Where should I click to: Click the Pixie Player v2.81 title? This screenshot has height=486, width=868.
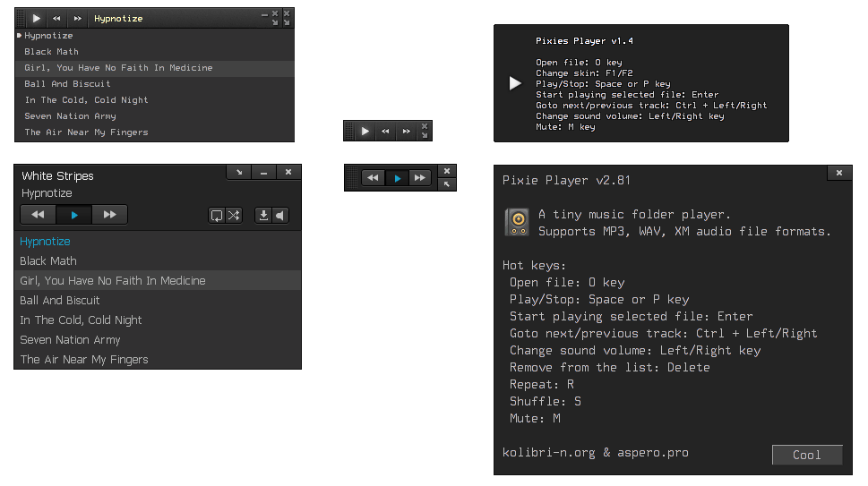[x=566, y=180]
